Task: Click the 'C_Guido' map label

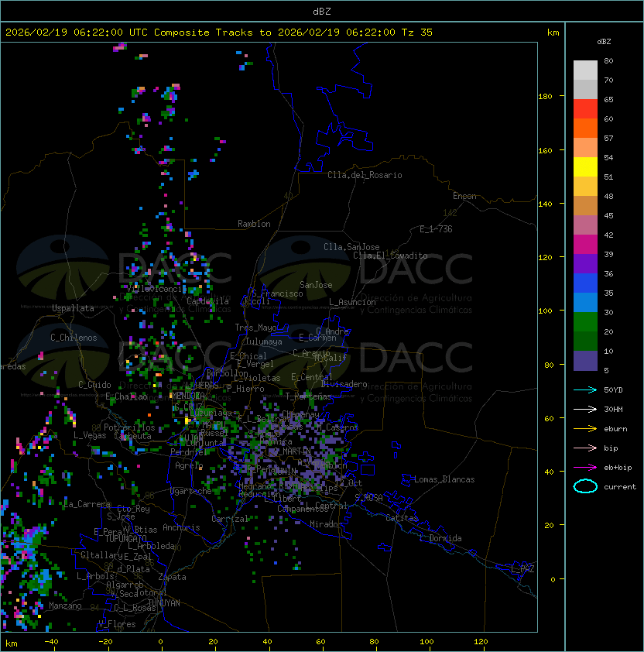Action: 94,385
